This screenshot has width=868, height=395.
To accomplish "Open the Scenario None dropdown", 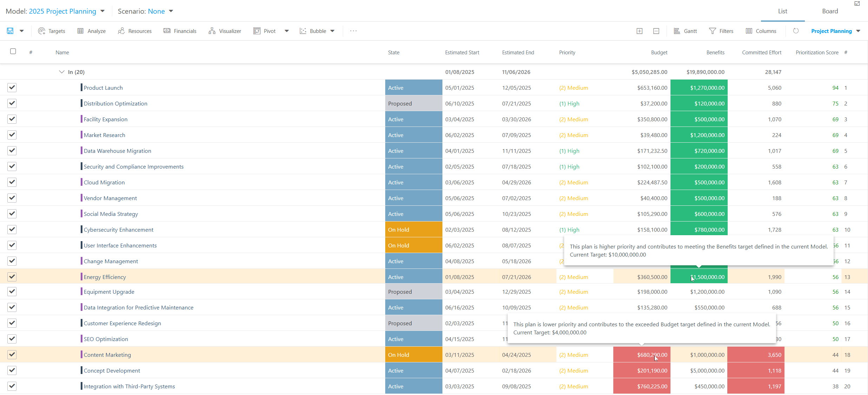I will pyautogui.click(x=146, y=11).
